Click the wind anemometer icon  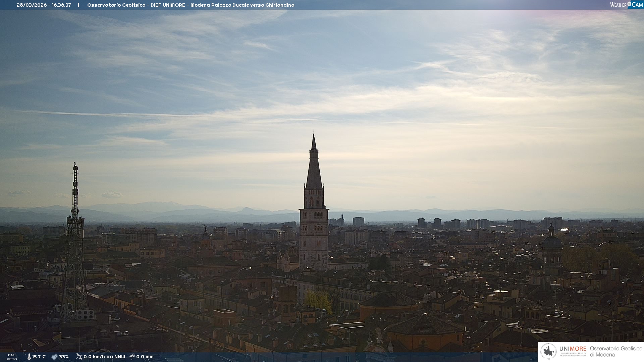click(79, 357)
